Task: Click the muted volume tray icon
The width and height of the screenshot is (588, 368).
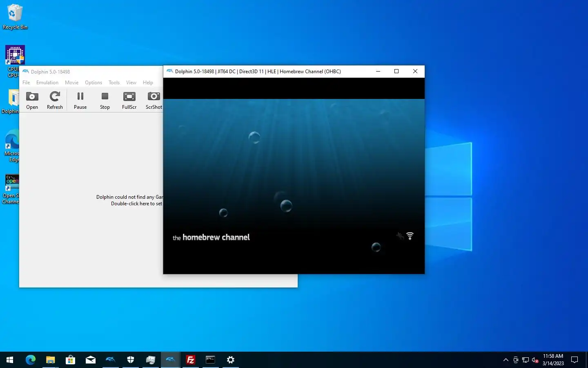Action: (535, 360)
